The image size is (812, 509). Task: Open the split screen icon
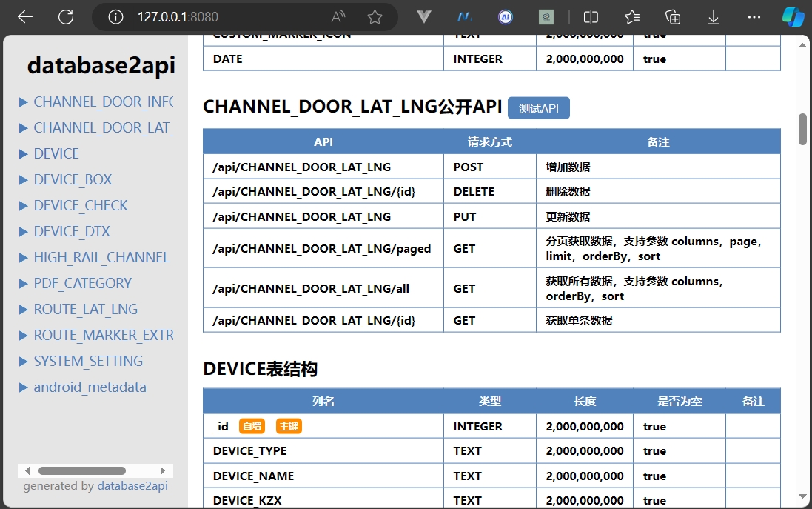(591, 17)
